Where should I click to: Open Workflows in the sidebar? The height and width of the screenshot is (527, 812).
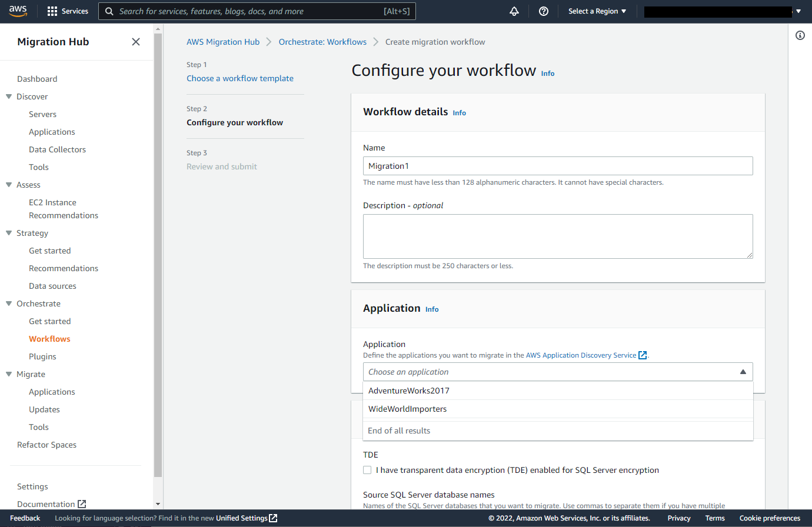coord(49,339)
